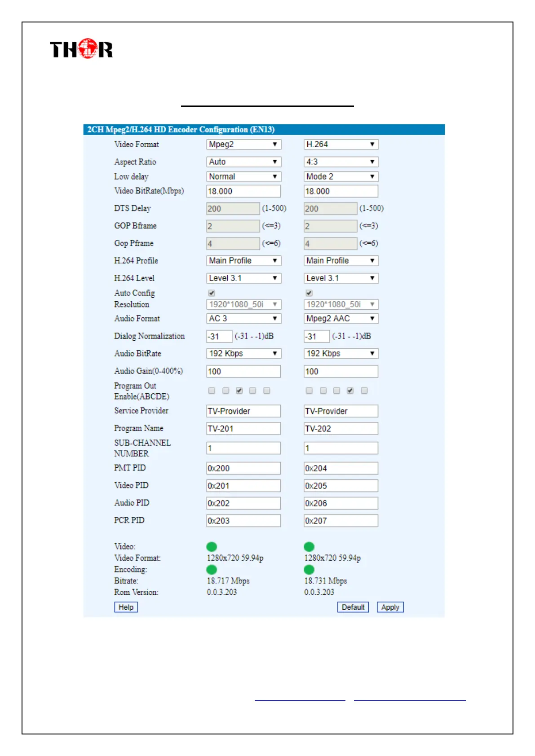Open the AC 3 Audio Format dropdown

(243, 318)
